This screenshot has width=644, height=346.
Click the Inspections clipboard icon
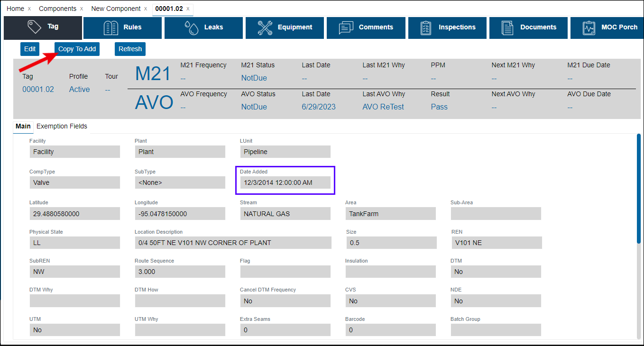426,27
